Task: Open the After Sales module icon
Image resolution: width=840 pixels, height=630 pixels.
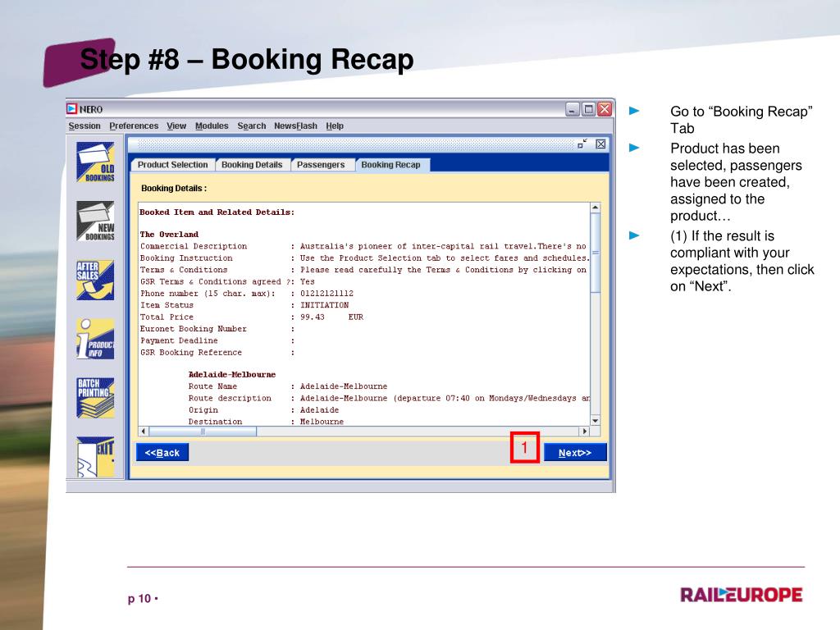Action: click(95, 280)
